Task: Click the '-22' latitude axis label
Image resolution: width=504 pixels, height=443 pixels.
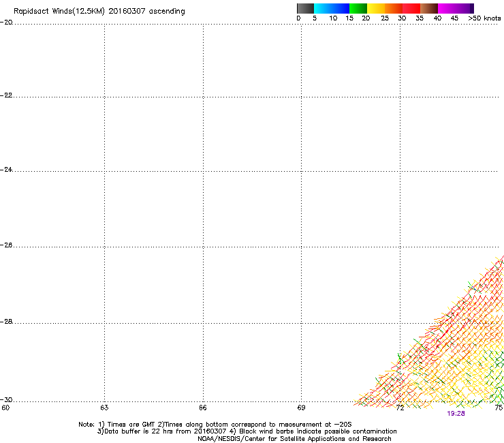Action: 6,95
